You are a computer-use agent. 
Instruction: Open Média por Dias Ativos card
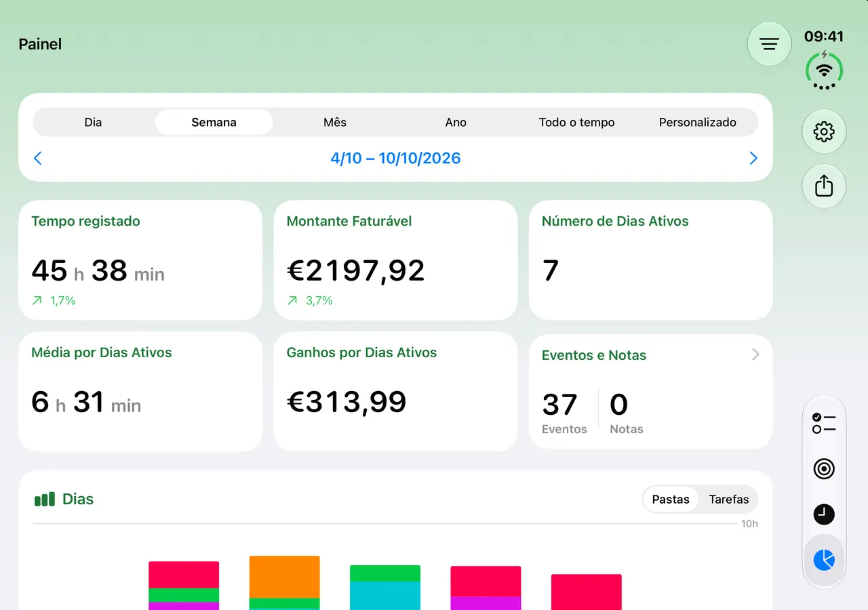click(x=140, y=392)
